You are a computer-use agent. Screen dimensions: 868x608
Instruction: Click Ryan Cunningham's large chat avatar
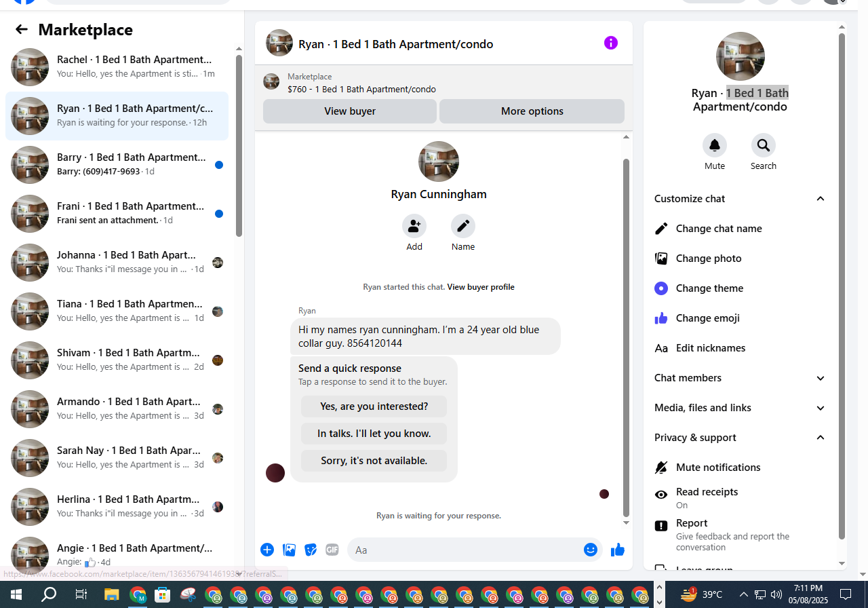(x=439, y=161)
